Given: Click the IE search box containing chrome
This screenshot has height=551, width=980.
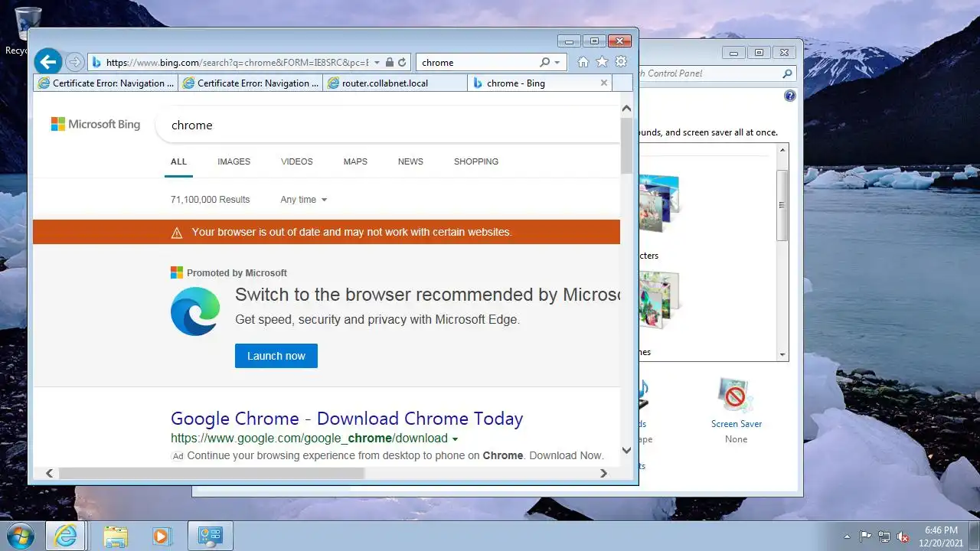Looking at the screenshot, I should [479, 63].
